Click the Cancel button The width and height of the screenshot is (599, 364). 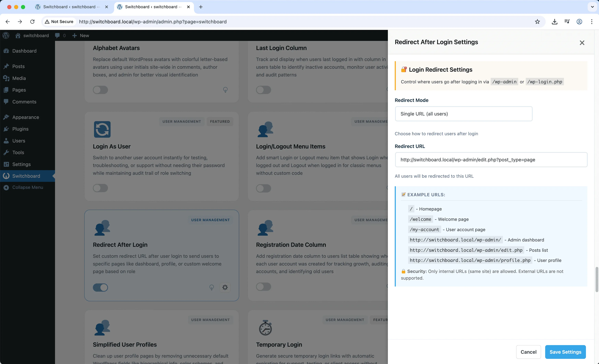click(529, 352)
